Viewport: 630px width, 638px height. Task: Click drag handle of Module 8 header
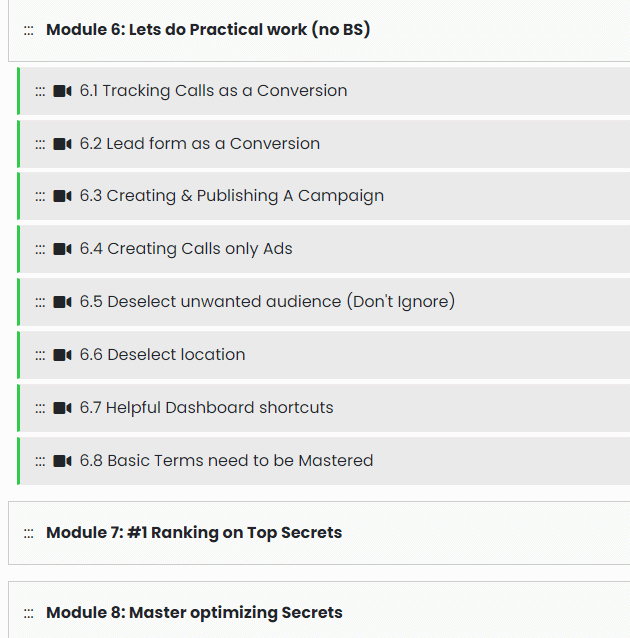tap(29, 613)
